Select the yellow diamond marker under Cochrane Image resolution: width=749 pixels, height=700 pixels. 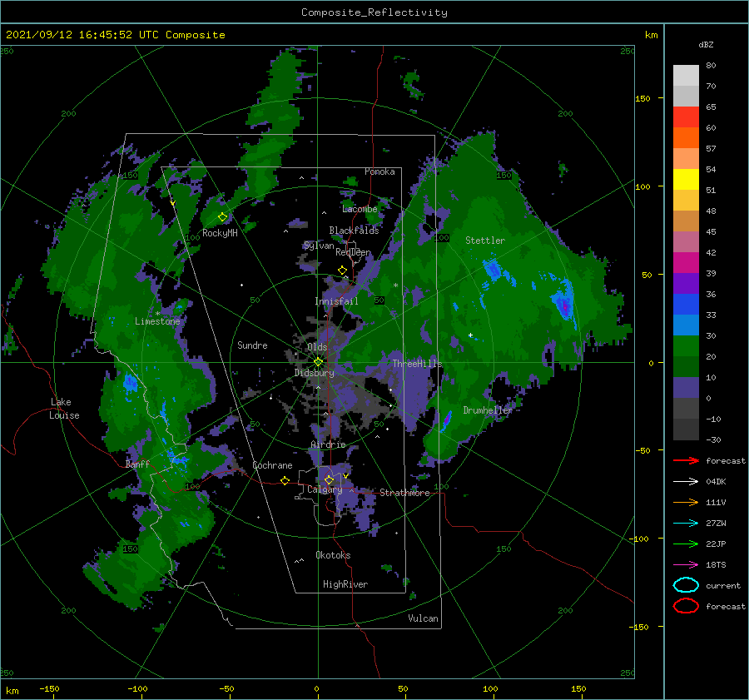[x=285, y=480]
